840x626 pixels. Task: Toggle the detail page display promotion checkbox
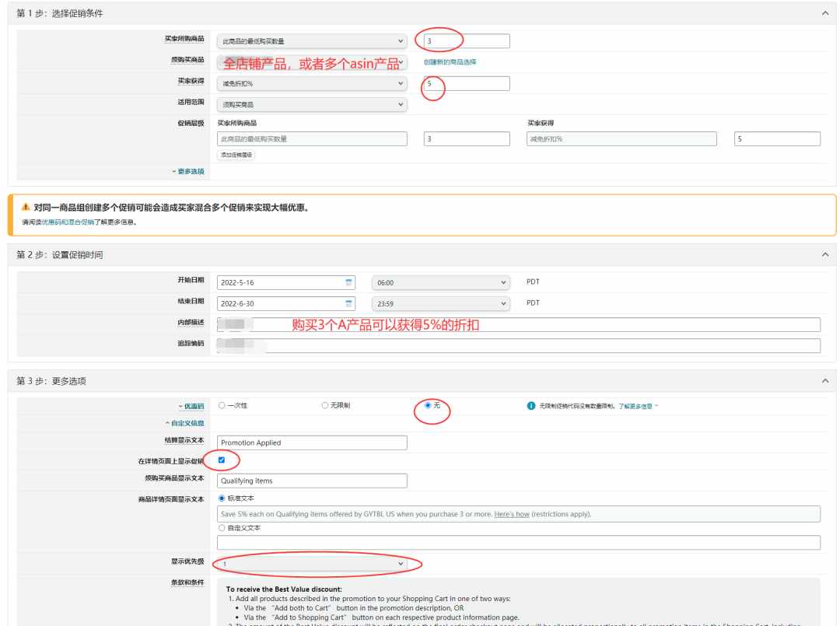[x=222, y=460]
